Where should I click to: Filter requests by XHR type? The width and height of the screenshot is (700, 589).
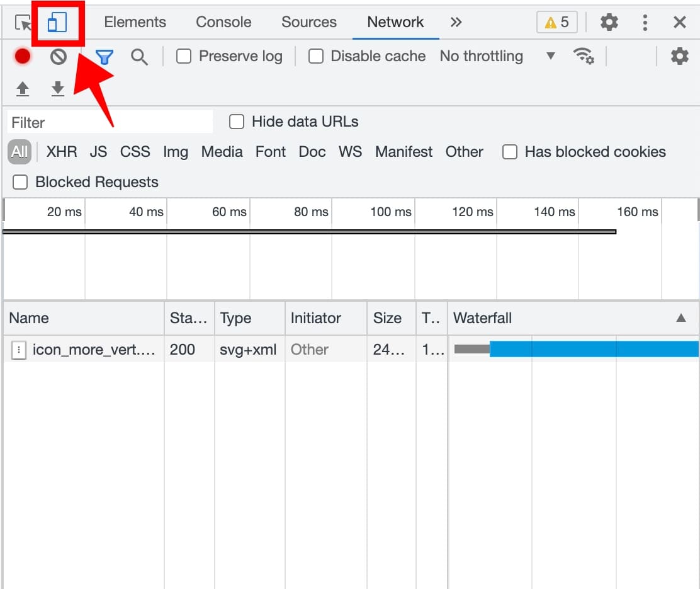pos(62,152)
